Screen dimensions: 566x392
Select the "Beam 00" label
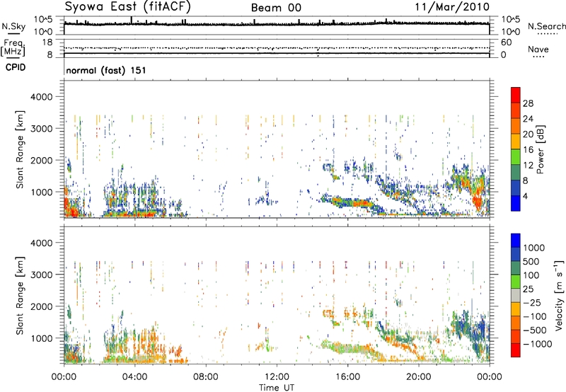[x=276, y=8]
